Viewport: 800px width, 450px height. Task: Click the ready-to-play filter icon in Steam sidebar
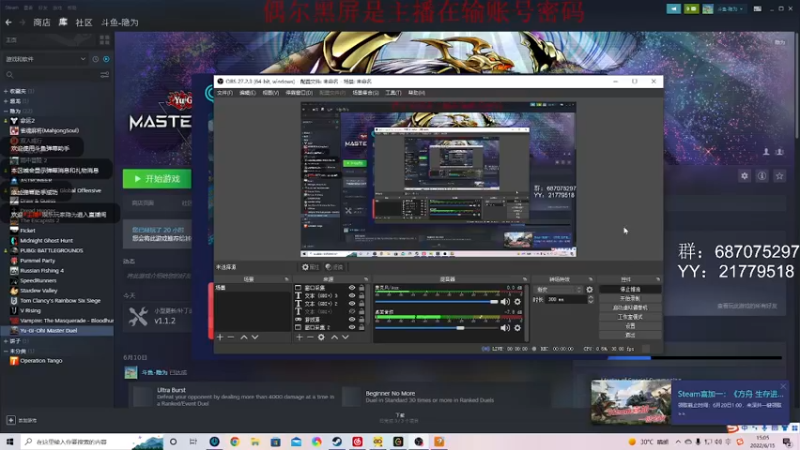point(106,59)
